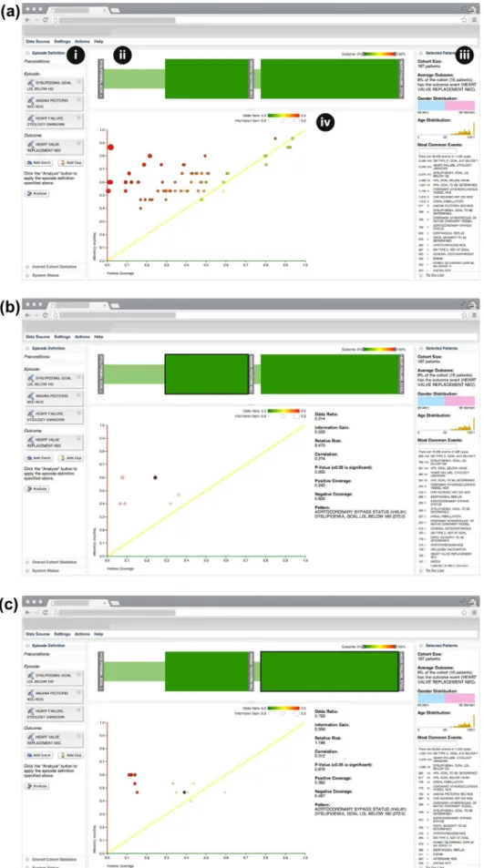The image size is (484, 868).
Task: Click browser back arrow in panel (c)
Action: [27, 612]
